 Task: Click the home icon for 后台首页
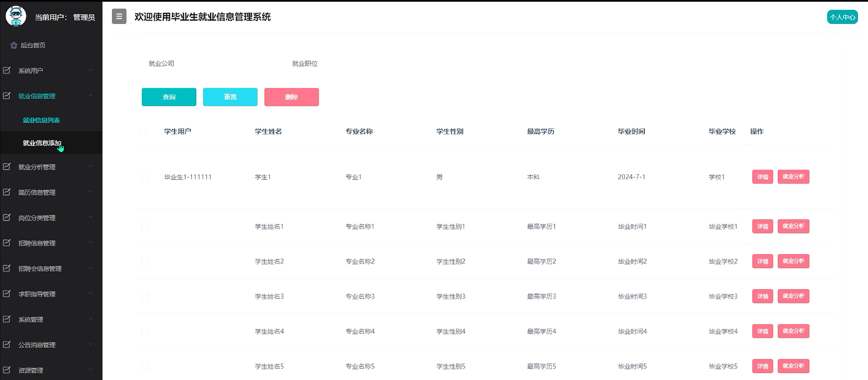pyautogui.click(x=14, y=45)
